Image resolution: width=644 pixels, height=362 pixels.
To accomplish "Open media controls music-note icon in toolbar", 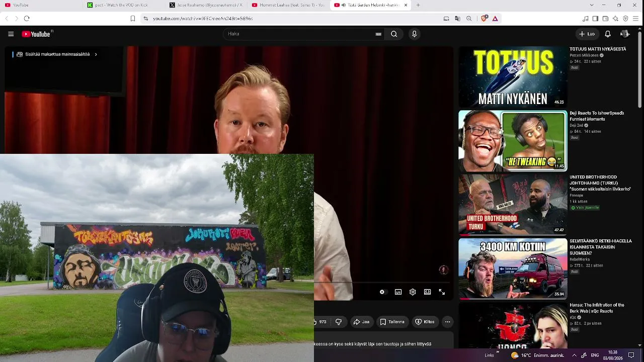I will (x=585, y=19).
